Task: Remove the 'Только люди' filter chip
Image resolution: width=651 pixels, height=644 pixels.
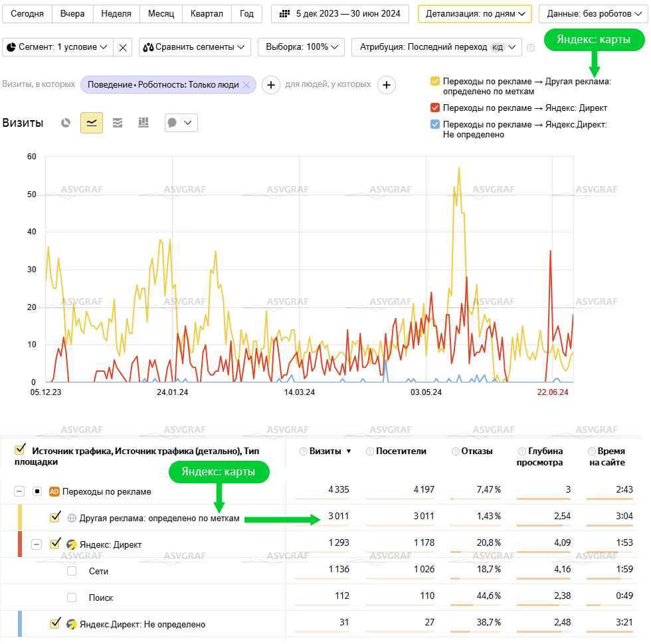Action: point(246,85)
